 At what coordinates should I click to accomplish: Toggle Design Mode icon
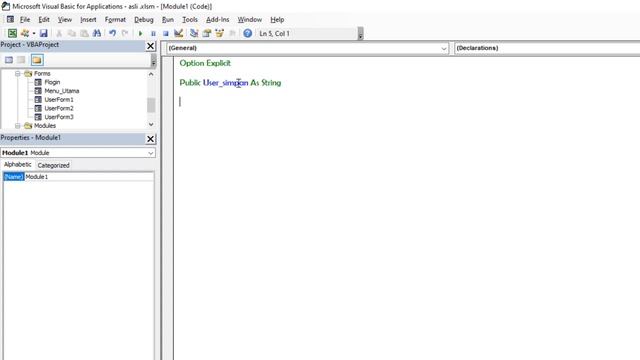(x=178, y=33)
